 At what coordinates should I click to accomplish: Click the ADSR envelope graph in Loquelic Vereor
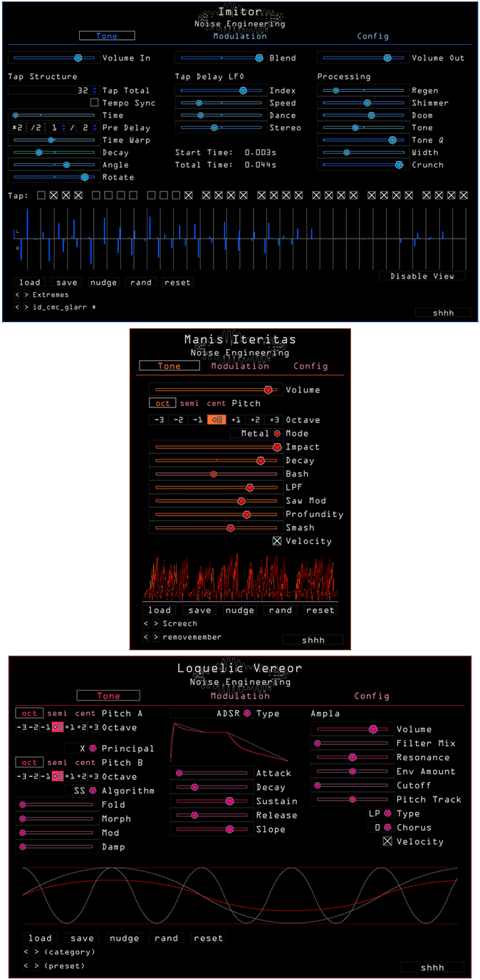[231, 743]
